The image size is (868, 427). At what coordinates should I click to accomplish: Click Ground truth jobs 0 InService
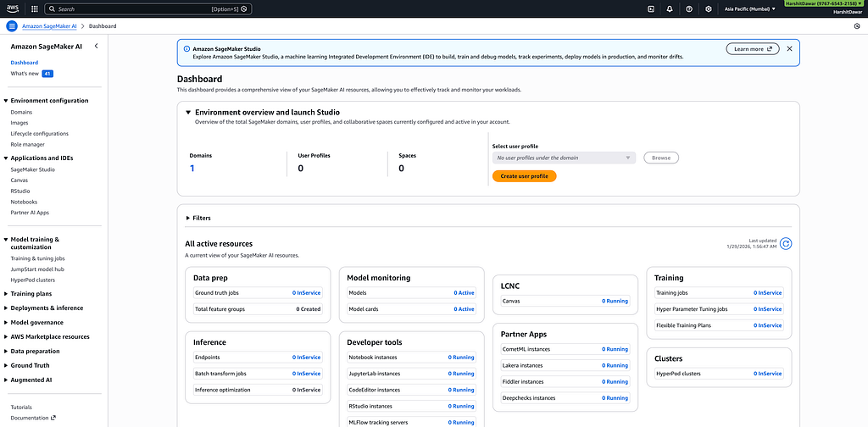click(x=306, y=293)
